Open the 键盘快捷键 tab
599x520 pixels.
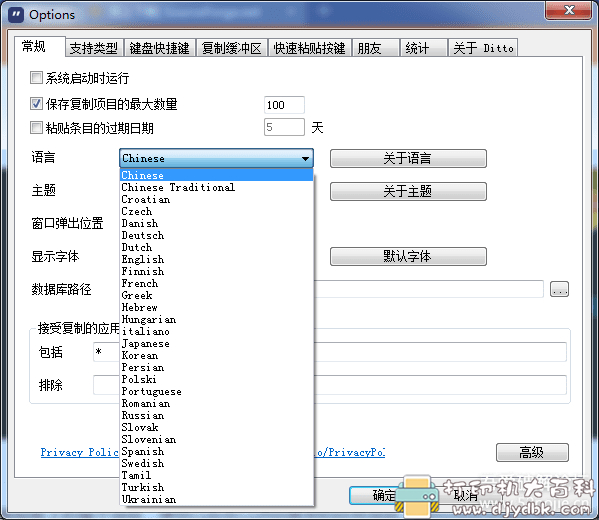click(159, 48)
